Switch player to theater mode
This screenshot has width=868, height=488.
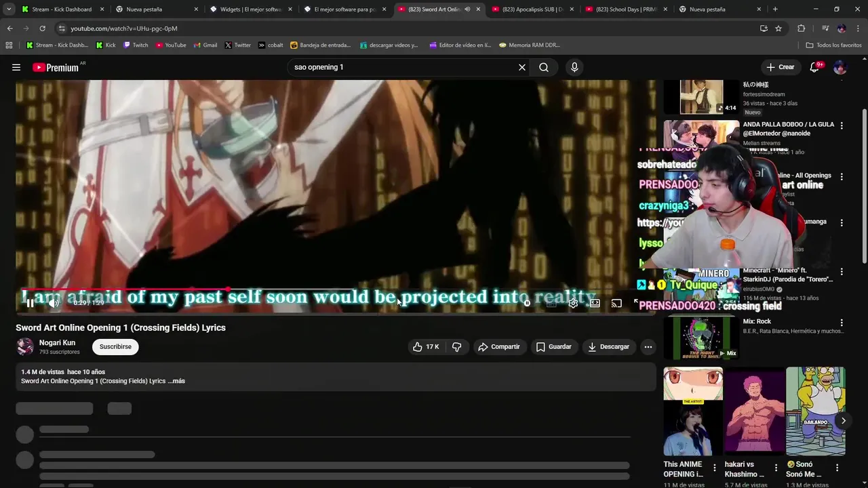595,303
